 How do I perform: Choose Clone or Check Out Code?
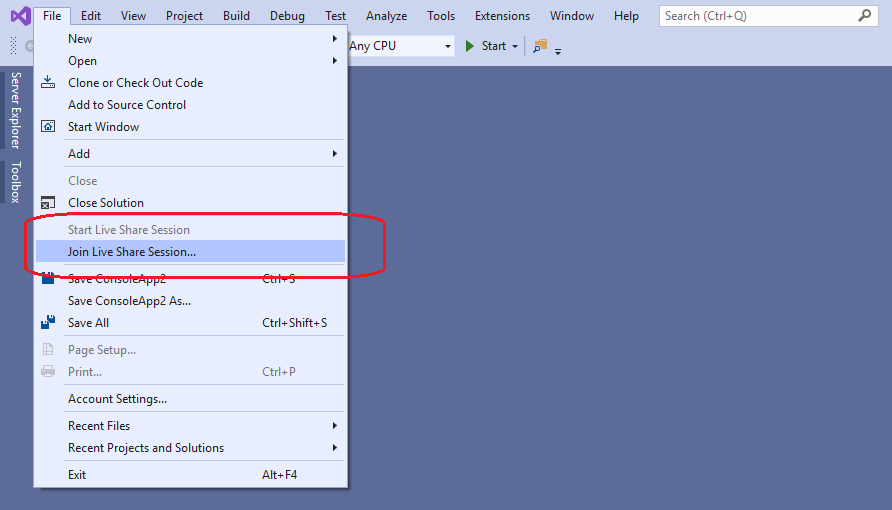click(191, 82)
